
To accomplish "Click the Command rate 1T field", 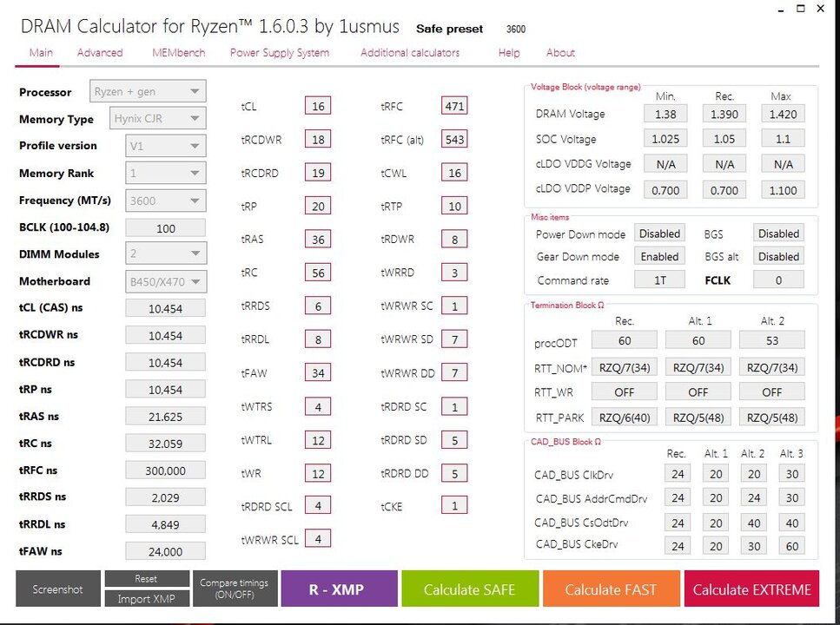I will (x=659, y=280).
